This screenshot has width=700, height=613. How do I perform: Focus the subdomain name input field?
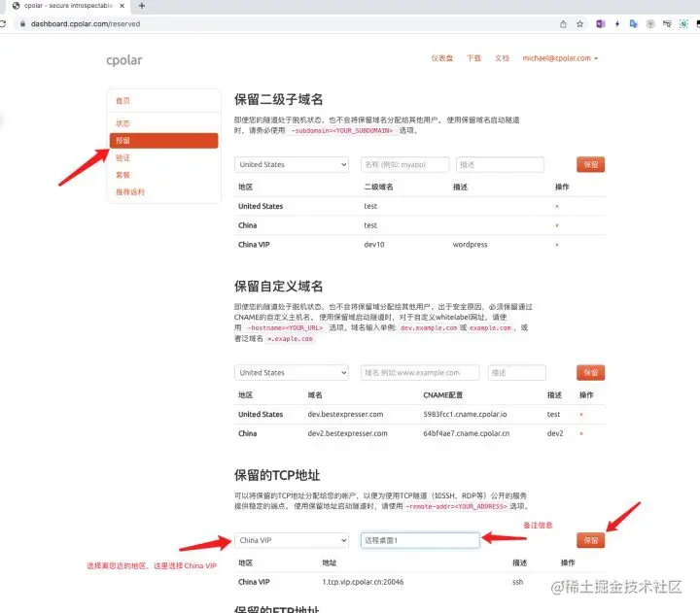404,164
